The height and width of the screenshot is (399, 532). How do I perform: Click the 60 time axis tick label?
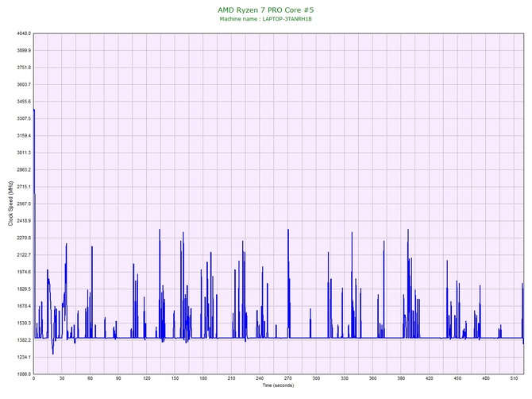(90, 378)
